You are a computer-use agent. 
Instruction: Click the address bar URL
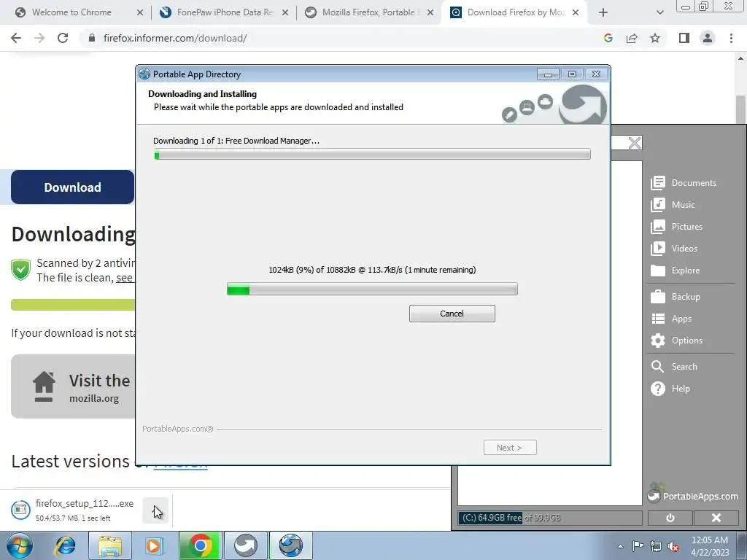(175, 38)
